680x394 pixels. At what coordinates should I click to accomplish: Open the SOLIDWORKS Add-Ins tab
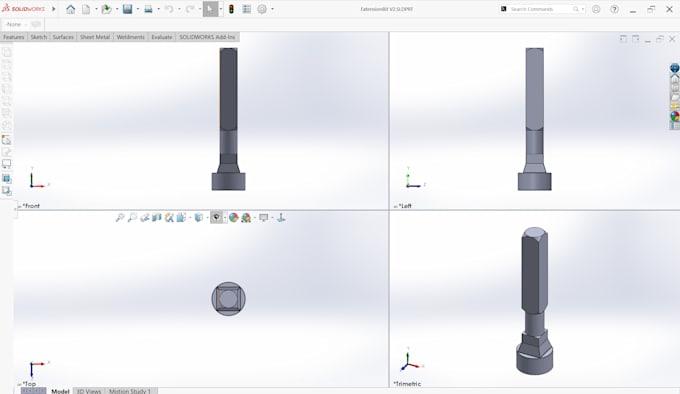tap(207, 37)
